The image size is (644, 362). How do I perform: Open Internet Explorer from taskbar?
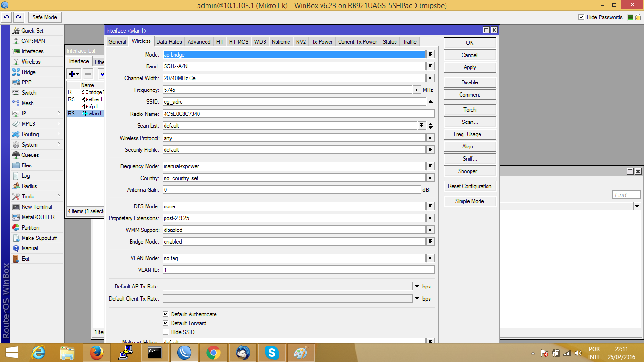pyautogui.click(x=38, y=353)
